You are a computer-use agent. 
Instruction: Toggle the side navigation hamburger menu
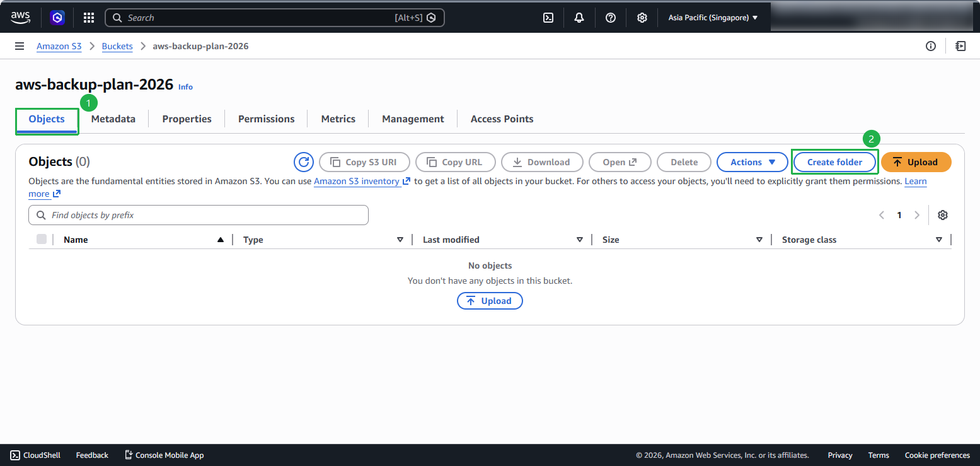(20, 46)
